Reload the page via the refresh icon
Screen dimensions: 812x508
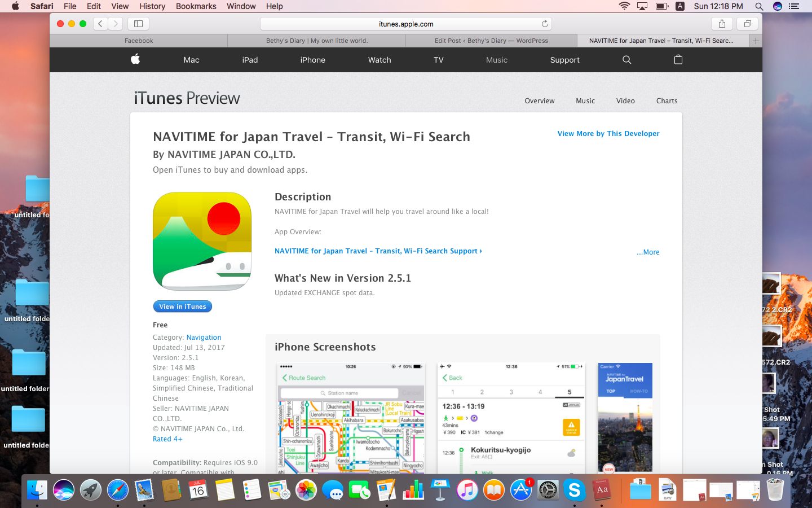[545, 24]
